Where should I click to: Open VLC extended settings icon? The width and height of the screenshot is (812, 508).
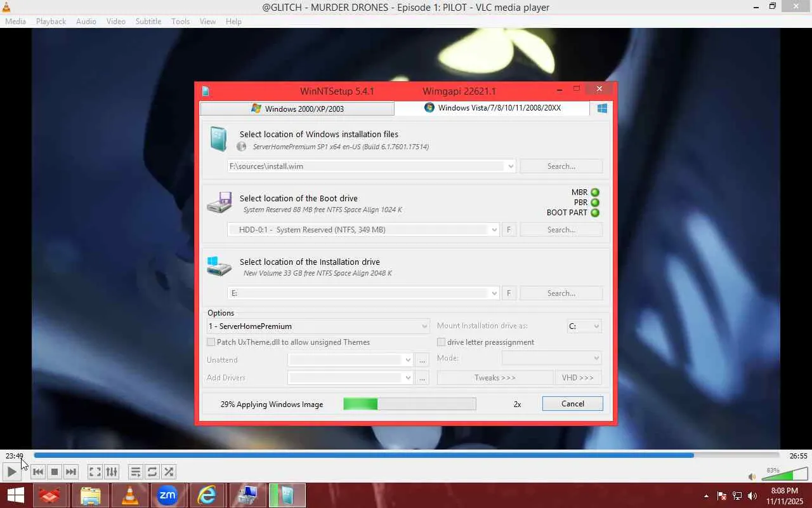(x=112, y=472)
